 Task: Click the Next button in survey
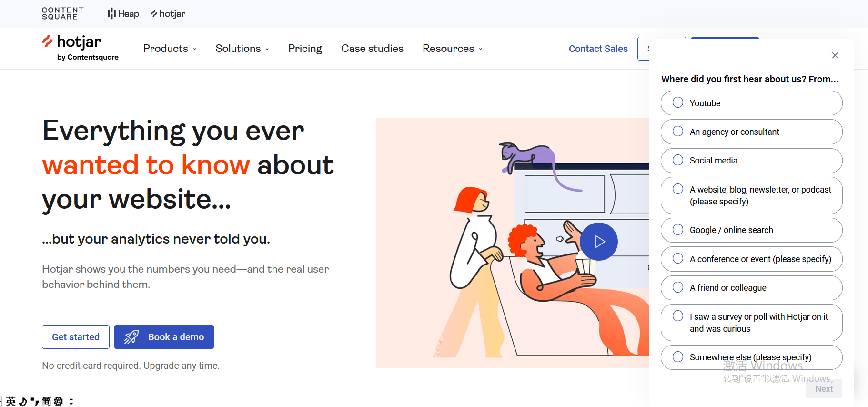point(824,388)
